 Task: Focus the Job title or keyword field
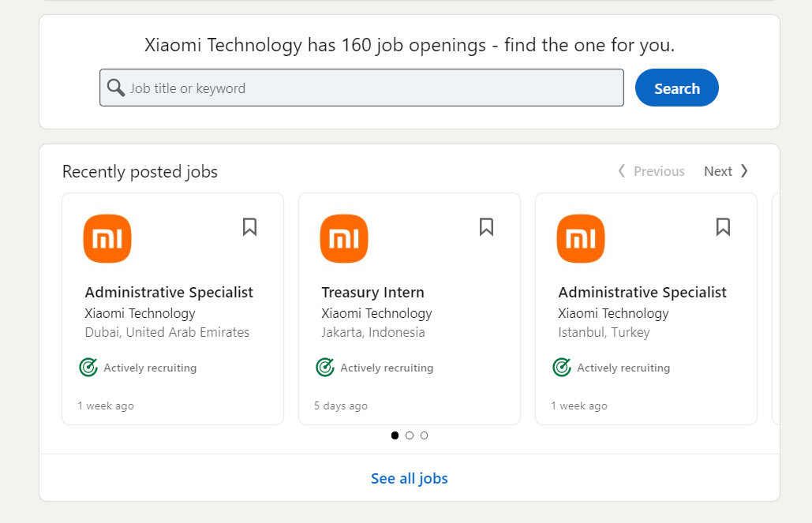(361, 88)
